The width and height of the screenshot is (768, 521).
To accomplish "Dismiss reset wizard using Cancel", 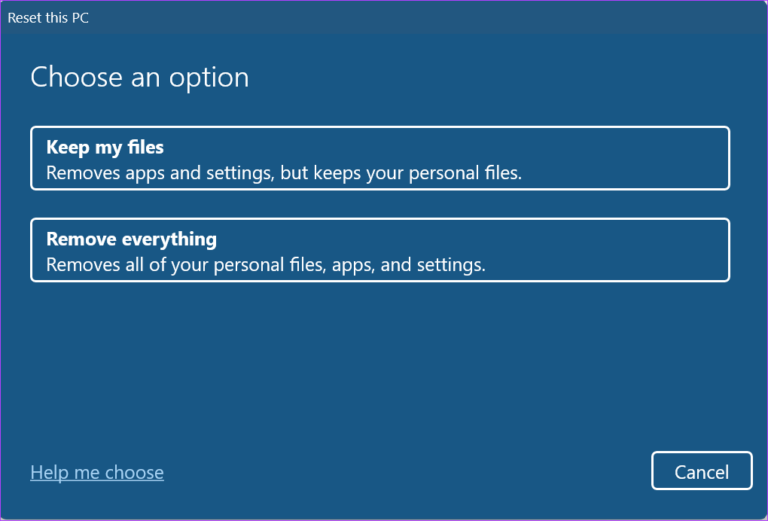I will point(701,471).
